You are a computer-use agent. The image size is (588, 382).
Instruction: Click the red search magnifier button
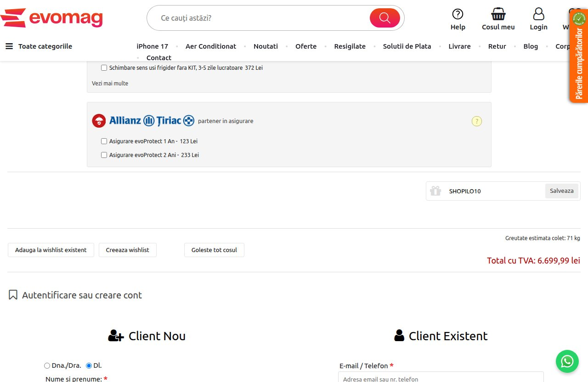coord(385,18)
